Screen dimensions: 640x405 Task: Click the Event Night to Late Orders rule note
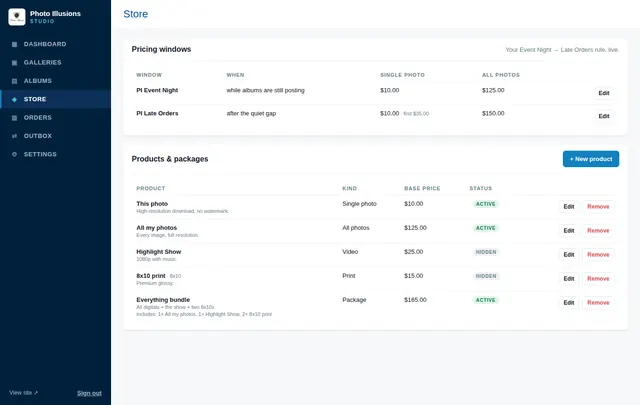(562, 50)
